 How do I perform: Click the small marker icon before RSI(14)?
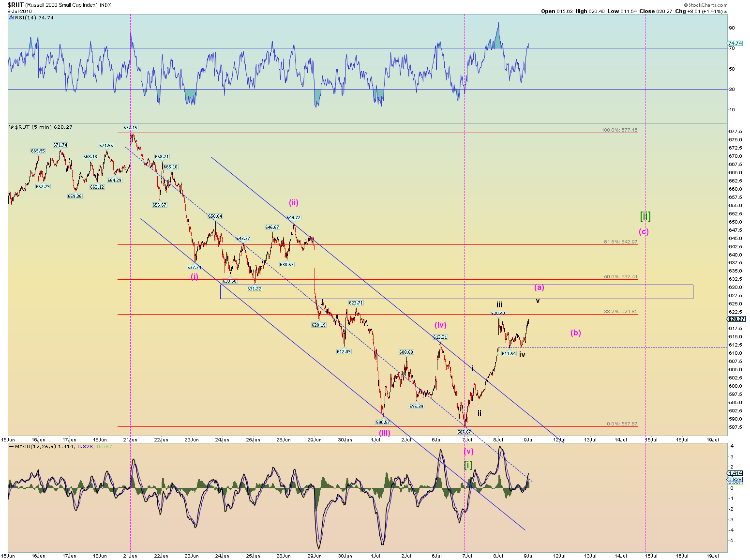tap(11, 17)
